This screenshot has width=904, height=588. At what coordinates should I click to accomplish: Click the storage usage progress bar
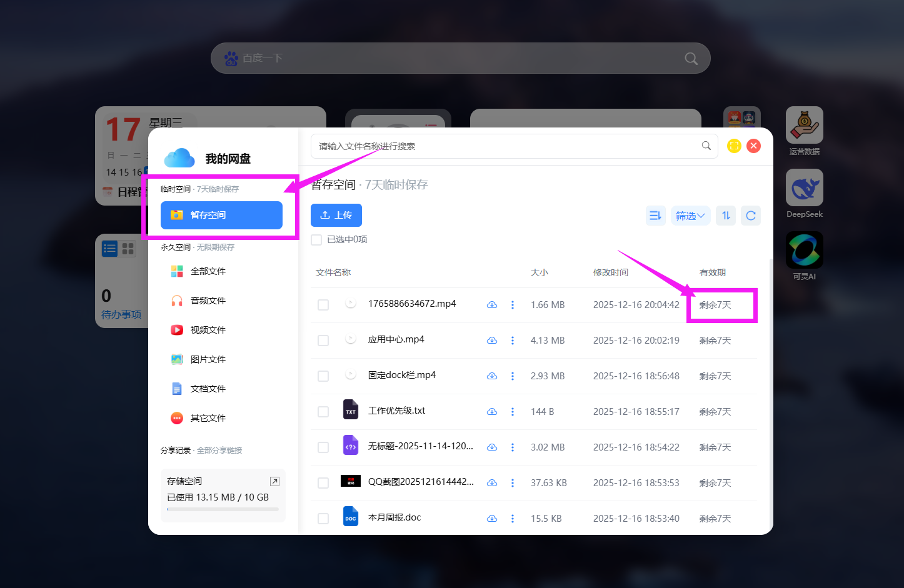pos(223,509)
